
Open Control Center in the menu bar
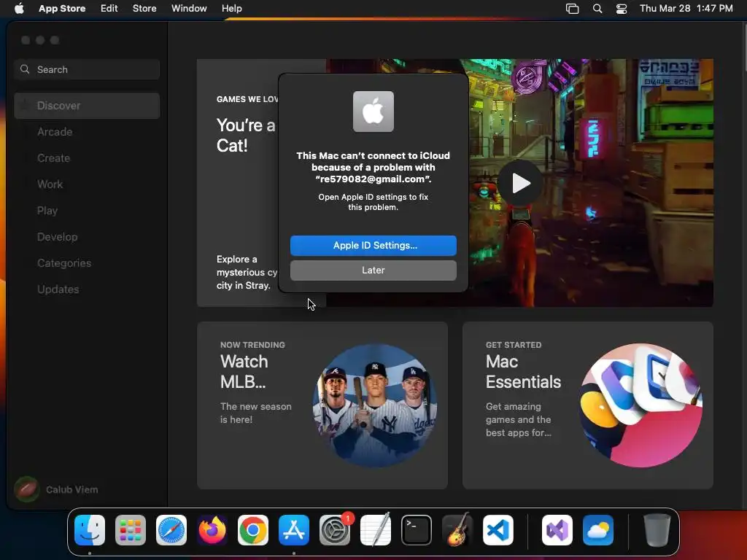coord(622,9)
